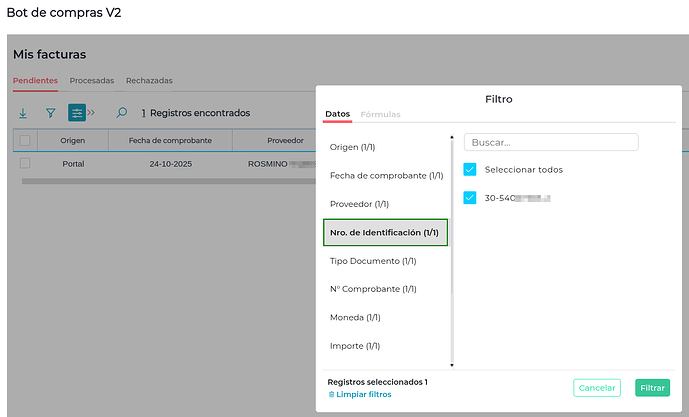Viewport: 689px width, 417px height.
Task: Open the funnel filter icon
Action: (50, 113)
